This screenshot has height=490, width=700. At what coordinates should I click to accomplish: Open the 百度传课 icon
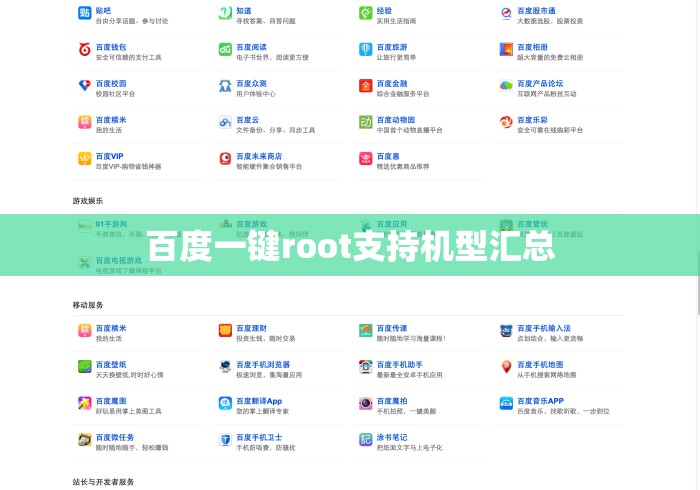[x=366, y=330]
